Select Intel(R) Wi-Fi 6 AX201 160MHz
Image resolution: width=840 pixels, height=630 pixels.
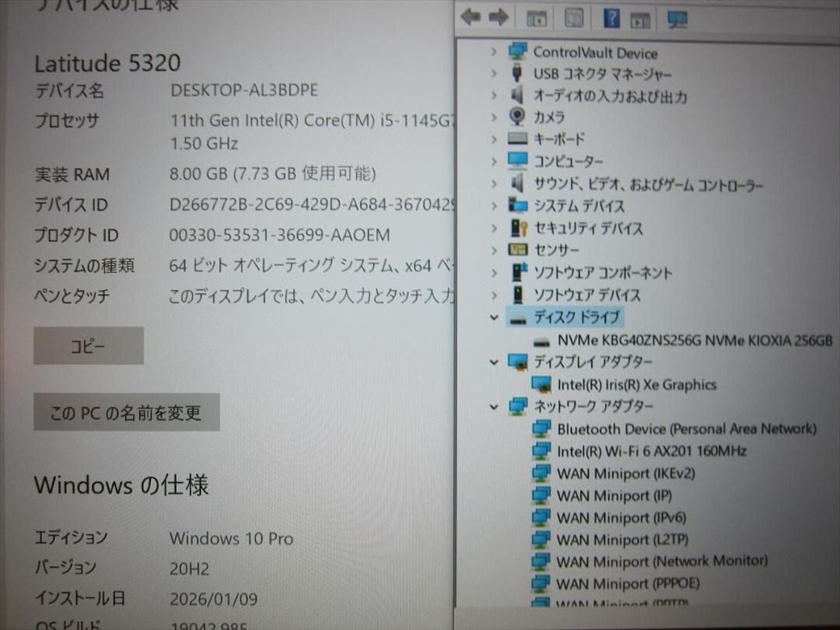tap(652, 451)
